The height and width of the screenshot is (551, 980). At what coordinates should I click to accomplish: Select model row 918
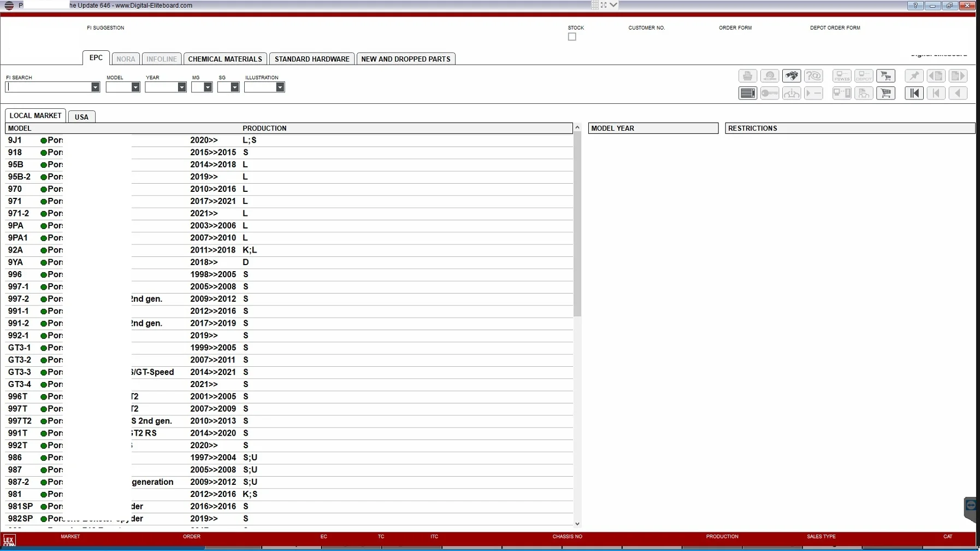[289, 153]
